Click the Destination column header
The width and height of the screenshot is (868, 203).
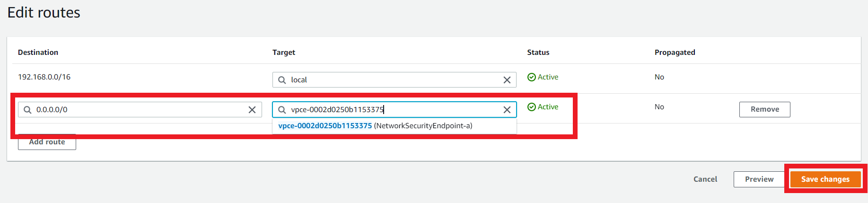point(38,53)
